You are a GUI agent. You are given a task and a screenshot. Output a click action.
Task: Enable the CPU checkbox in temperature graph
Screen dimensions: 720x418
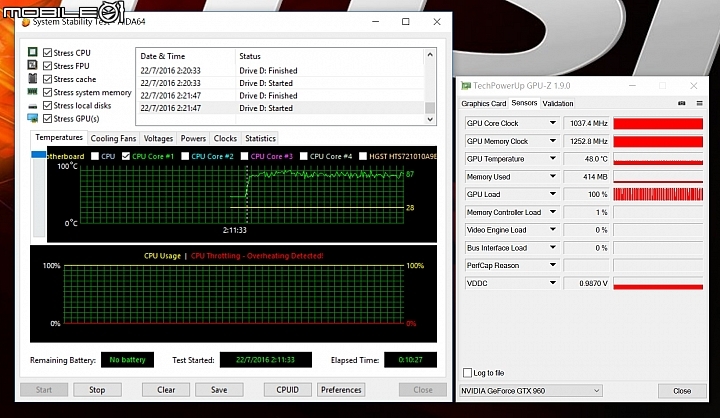tap(95, 156)
